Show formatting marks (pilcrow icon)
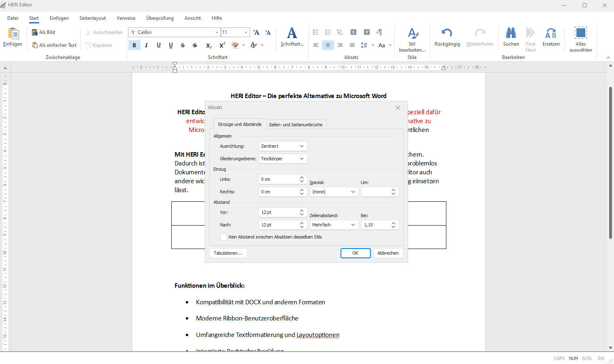Screen dimensions: 614x364 point(379,32)
